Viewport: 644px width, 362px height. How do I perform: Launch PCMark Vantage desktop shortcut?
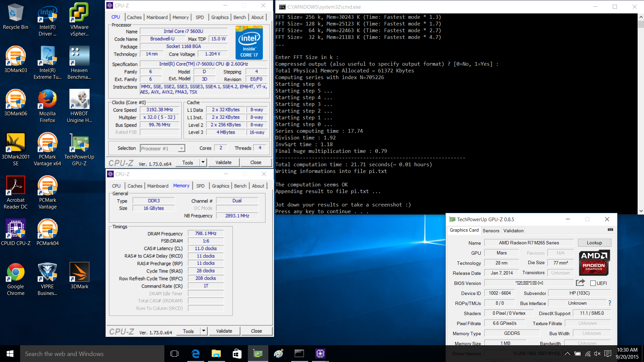coord(47,193)
